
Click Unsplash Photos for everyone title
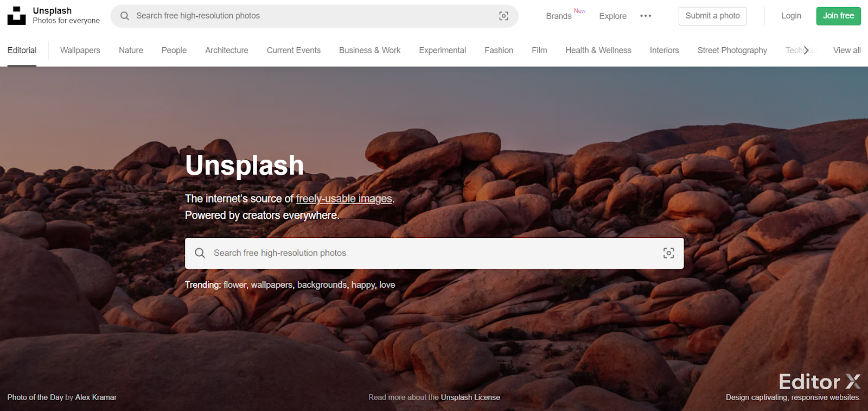pos(66,16)
